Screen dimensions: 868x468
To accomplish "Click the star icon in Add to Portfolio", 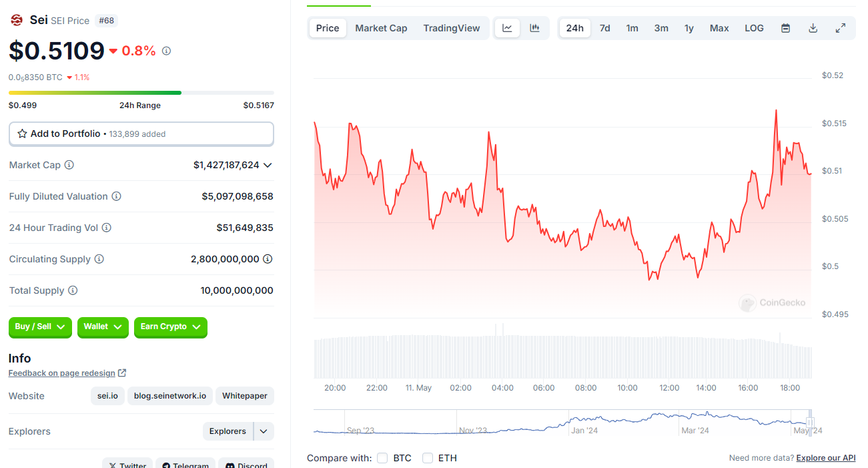I will click(x=22, y=134).
